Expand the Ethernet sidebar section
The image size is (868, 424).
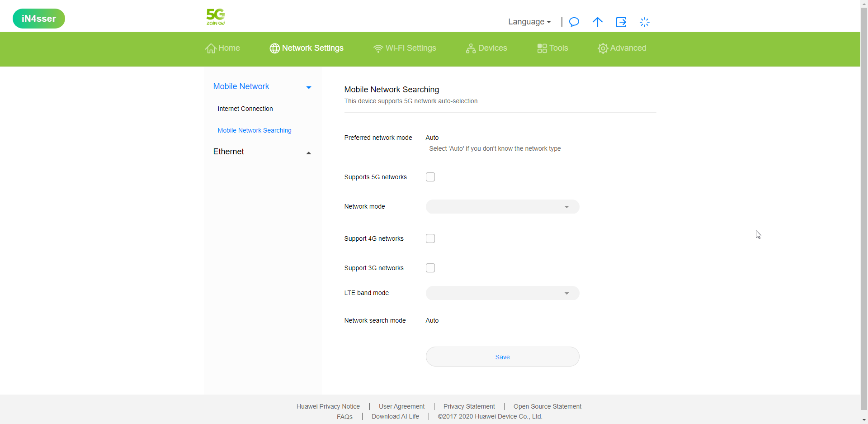262,152
